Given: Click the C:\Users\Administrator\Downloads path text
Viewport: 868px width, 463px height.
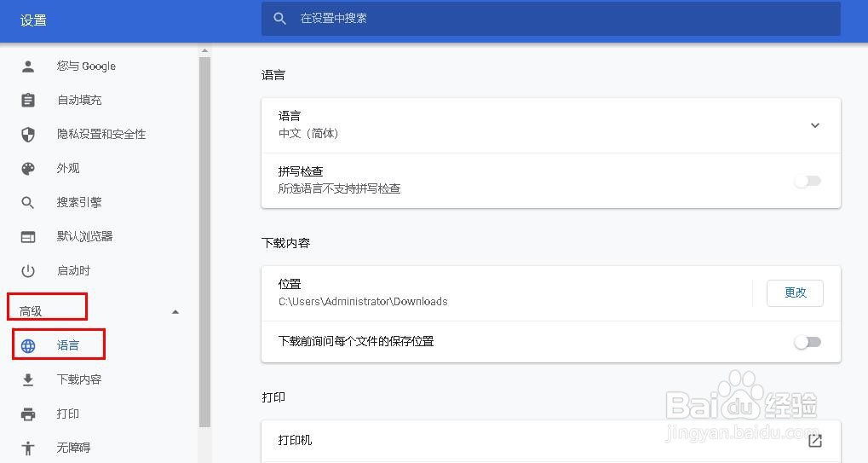Looking at the screenshot, I should (x=363, y=302).
